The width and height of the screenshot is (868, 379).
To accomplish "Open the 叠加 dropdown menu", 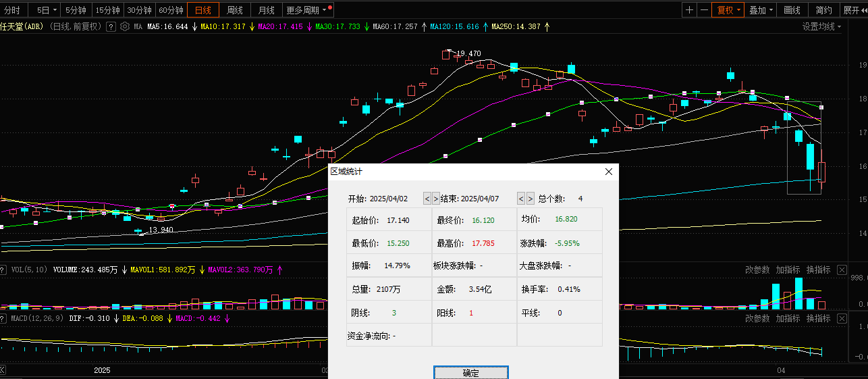I will click(x=761, y=10).
